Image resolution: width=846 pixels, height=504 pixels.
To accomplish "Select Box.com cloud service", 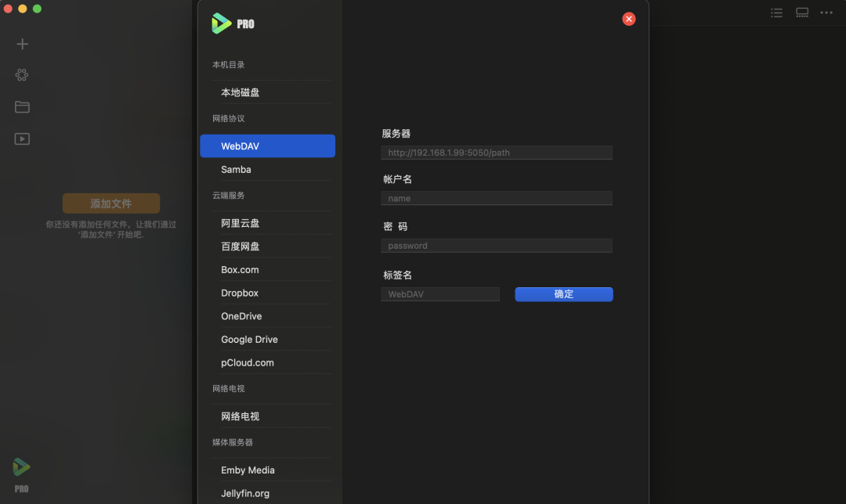I will coord(268,269).
